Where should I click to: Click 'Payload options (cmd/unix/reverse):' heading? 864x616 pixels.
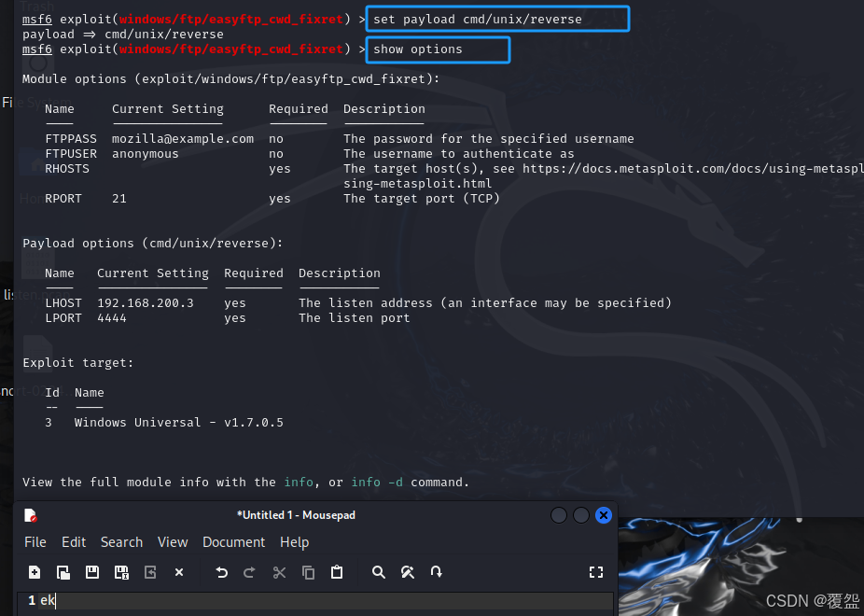[x=153, y=243]
